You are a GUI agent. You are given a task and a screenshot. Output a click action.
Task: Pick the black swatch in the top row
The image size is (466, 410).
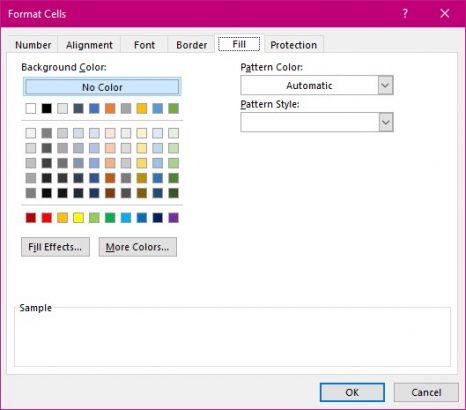pos(47,108)
